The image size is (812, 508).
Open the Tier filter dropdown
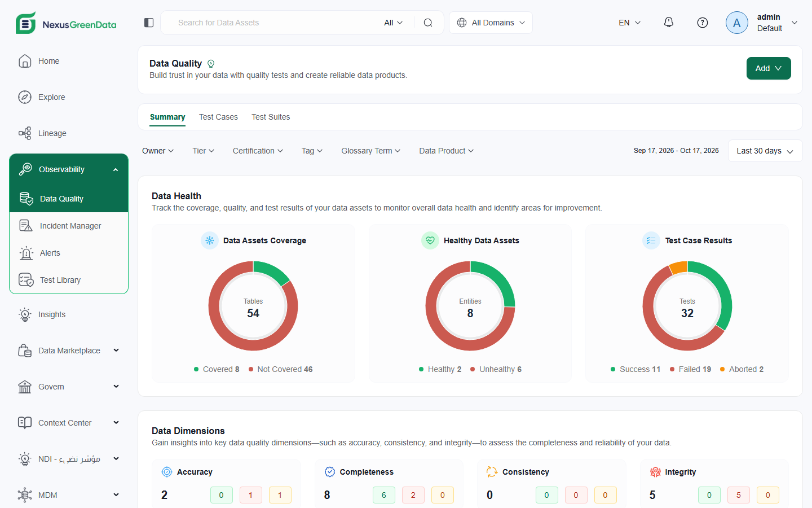[204, 151]
